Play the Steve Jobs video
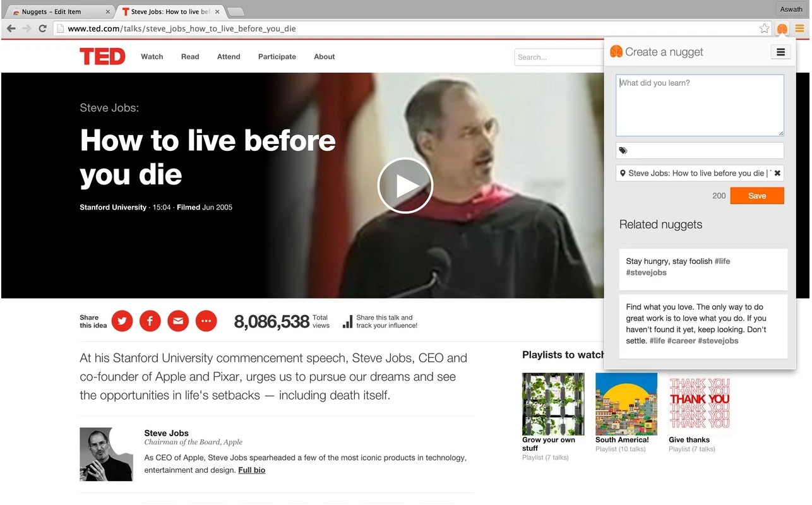This screenshot has height=505, width=812. point(405,186)
